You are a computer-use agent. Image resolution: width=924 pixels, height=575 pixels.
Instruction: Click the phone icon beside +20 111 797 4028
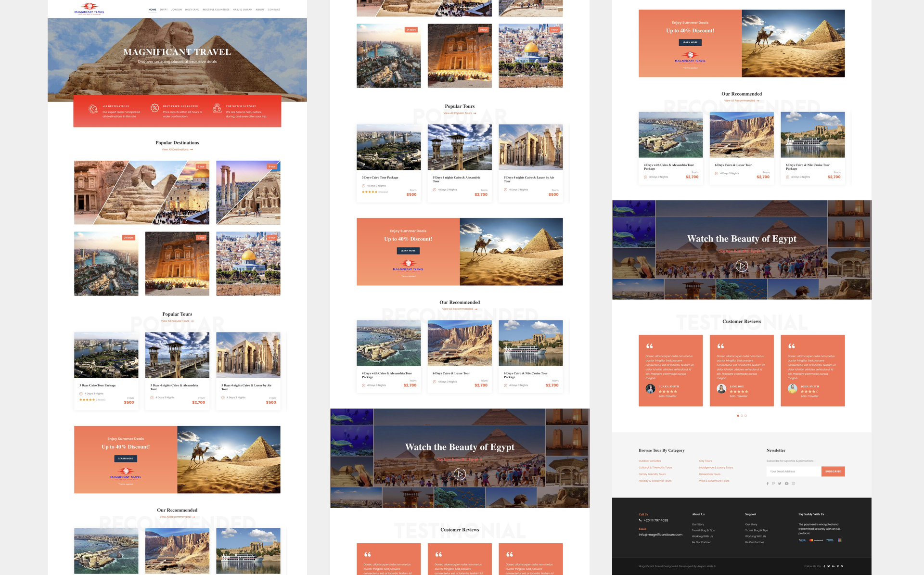(641, 520)
